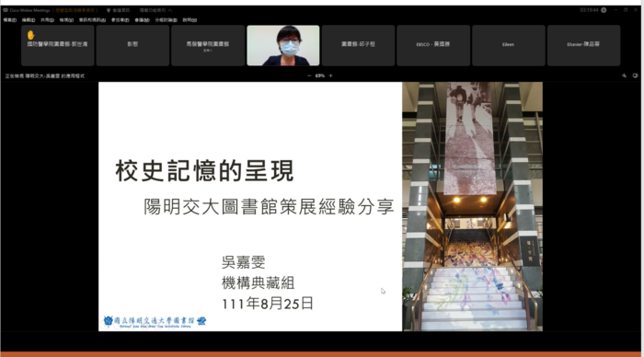Click the date 111年8月25日 on slide
Viewport: 644px width, 357px height.
pos(268,304)
